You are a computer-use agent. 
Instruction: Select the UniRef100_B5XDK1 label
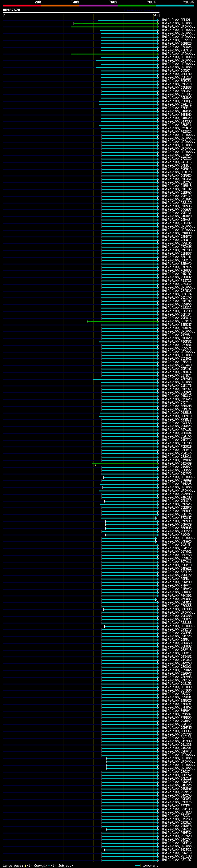(177, 359)
